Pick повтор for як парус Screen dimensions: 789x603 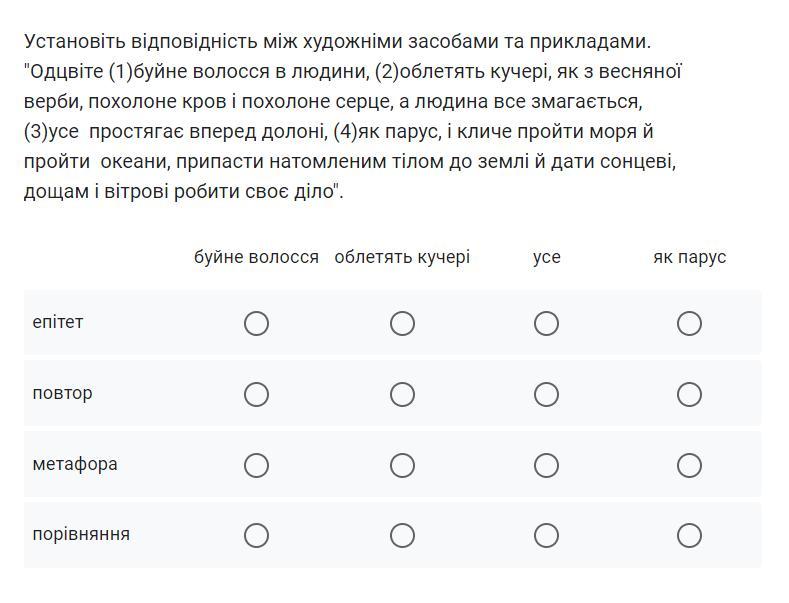689,394
